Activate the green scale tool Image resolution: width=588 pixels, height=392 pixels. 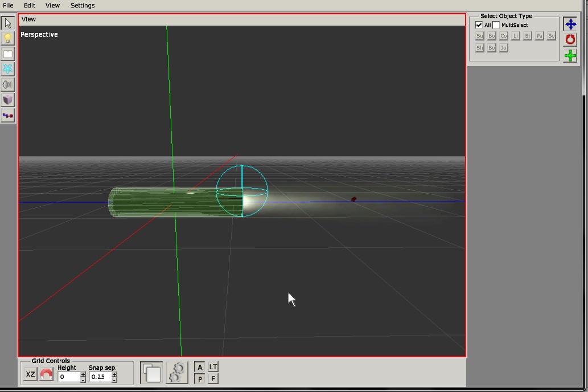tap(570, 55)
